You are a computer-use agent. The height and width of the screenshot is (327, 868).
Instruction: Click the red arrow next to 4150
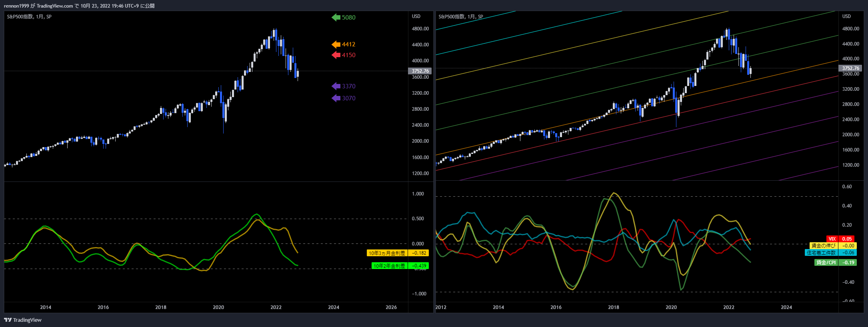coord(336,55)
